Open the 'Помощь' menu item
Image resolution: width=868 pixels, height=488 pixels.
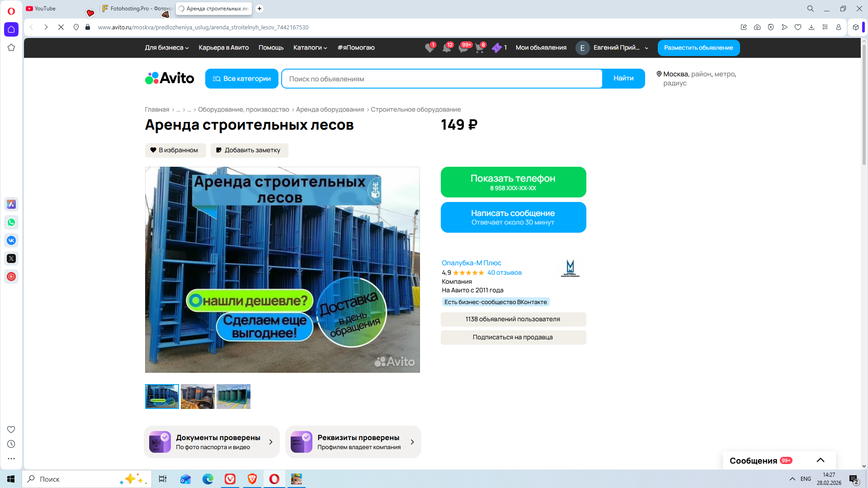click(x=271, y=48)
